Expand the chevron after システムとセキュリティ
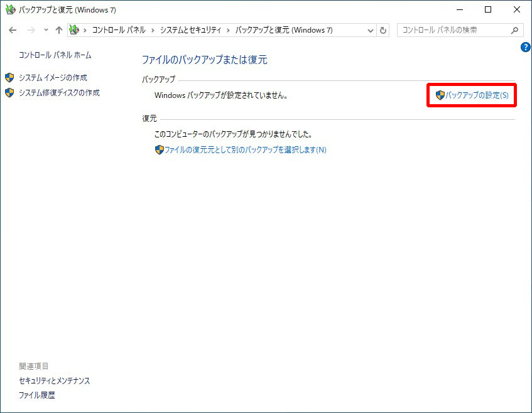The image size is (532, 413). (228, 31)
